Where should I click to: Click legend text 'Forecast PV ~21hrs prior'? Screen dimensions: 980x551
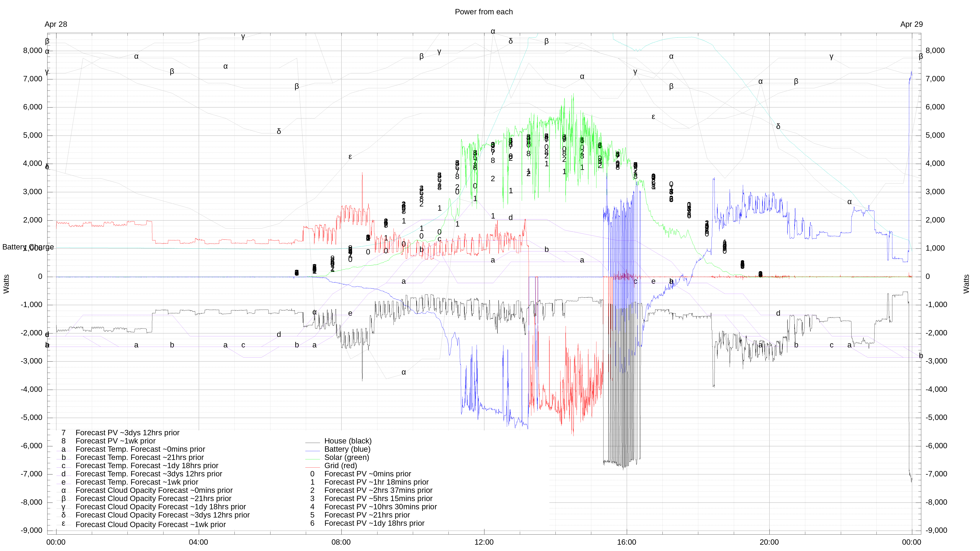tap(367, 515)
